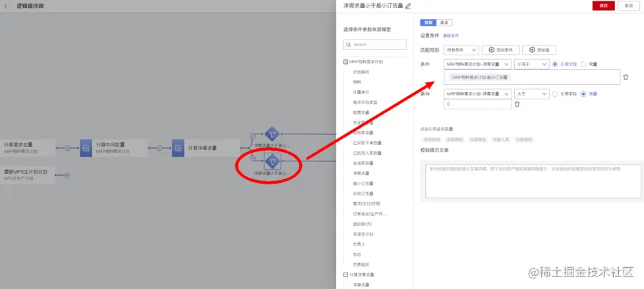
Task: Click the magnifier icon in the Search box
Action: click(349, 45)
